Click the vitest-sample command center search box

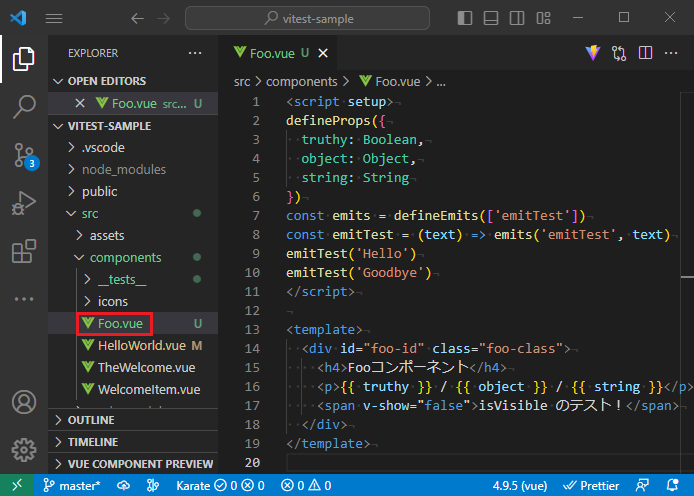pyautogui.click(x=307, y=18)
